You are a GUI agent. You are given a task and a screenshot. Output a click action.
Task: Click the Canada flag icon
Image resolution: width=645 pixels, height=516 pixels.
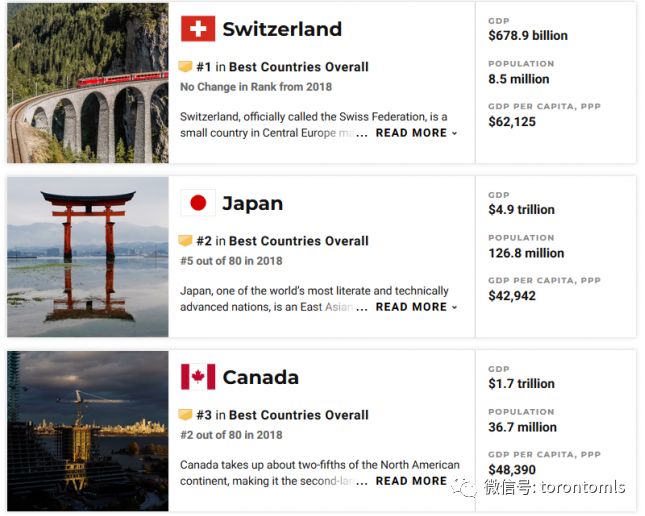198,377
